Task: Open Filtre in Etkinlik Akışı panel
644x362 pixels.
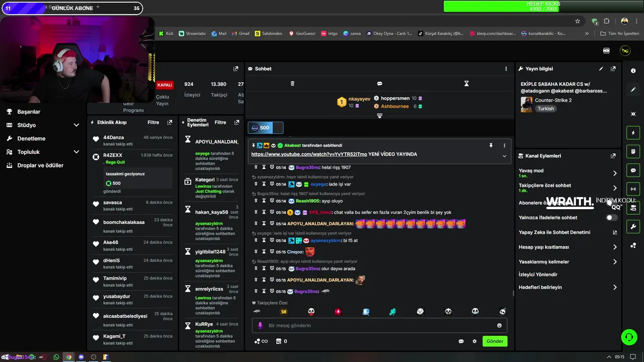Action: [153, 122]
